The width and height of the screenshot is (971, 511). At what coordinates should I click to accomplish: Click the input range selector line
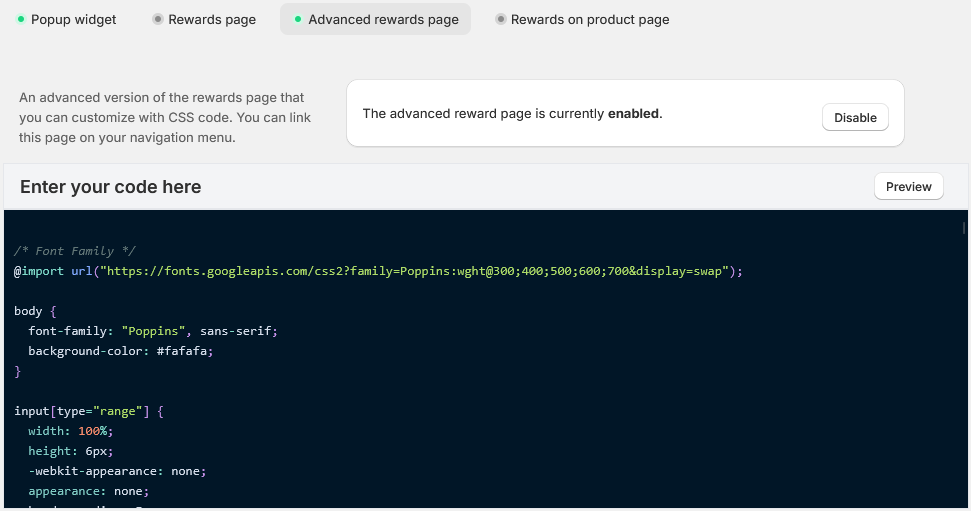coord(88,411)
